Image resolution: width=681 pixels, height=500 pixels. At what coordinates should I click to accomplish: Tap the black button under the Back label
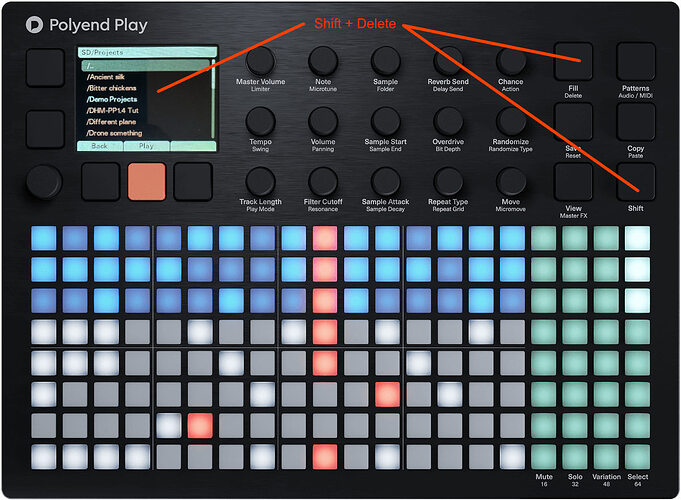(x=100, y=182)
